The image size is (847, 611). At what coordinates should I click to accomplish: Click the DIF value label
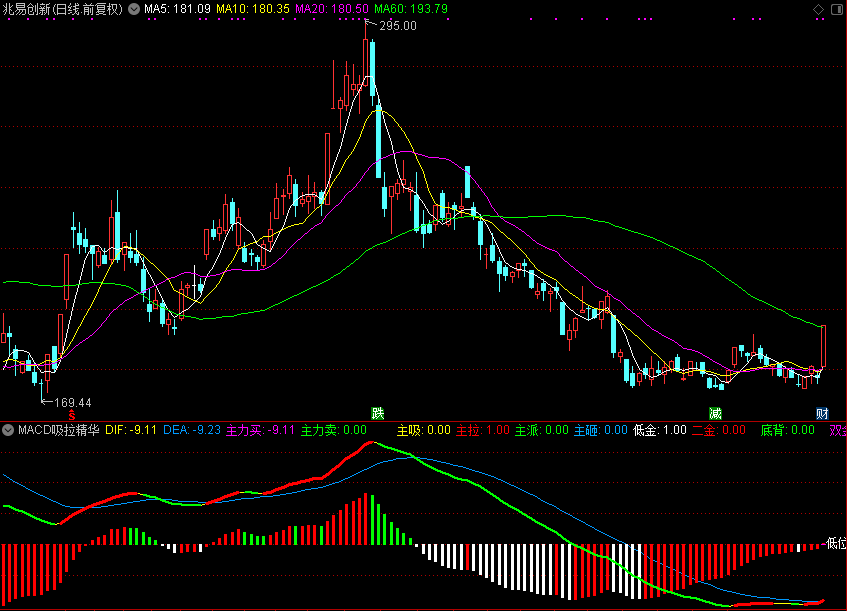tap(131, 430)
